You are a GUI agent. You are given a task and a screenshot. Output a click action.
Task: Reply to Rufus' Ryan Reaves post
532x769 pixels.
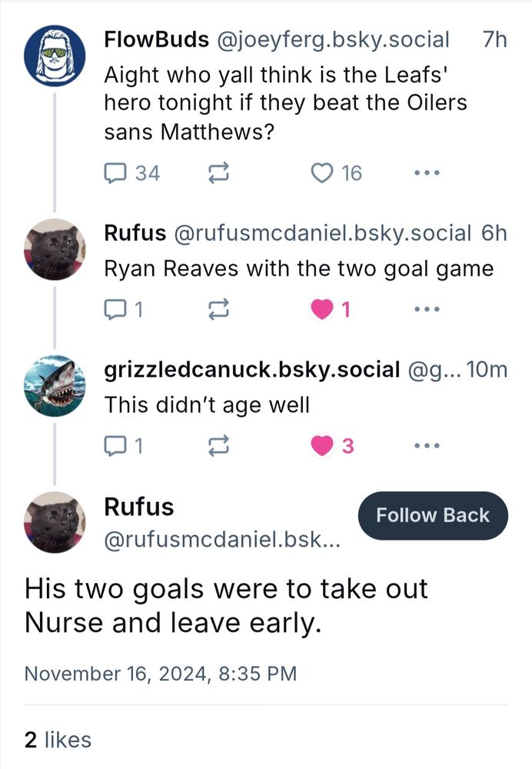pyautogui.click(x=114, y=310)
